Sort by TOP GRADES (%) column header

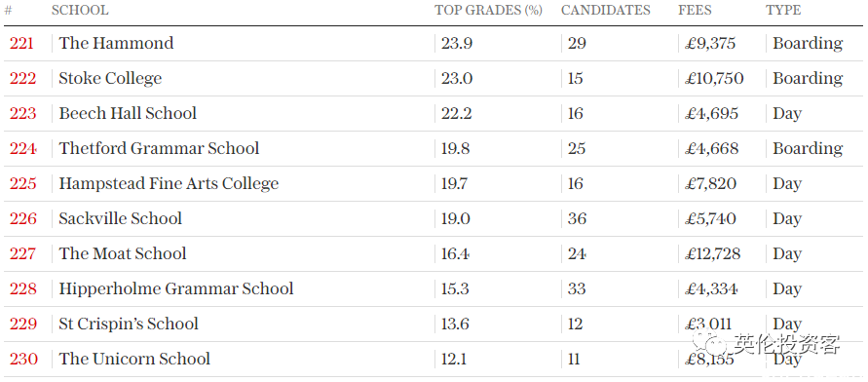[488, 11]
